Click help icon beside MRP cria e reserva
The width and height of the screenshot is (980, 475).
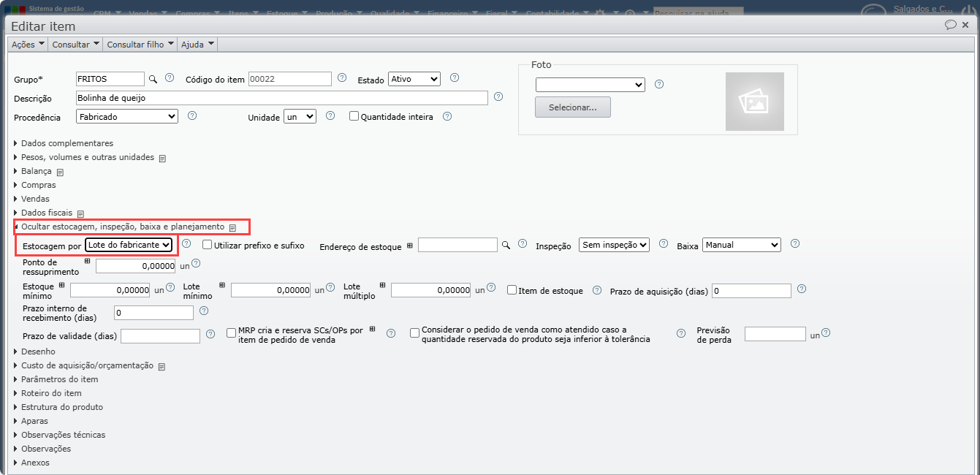coord(391,333)
